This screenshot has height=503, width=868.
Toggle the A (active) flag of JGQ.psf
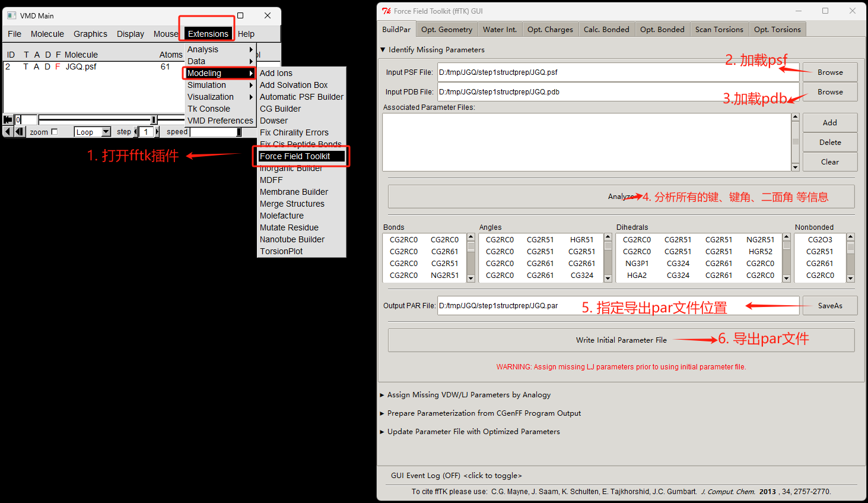36,67
